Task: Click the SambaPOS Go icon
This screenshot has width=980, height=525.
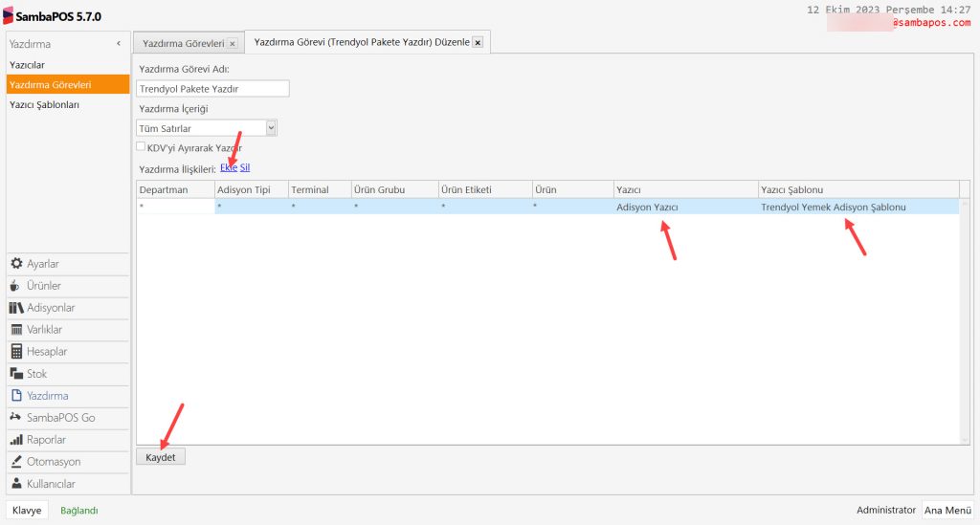Action: 15,417
